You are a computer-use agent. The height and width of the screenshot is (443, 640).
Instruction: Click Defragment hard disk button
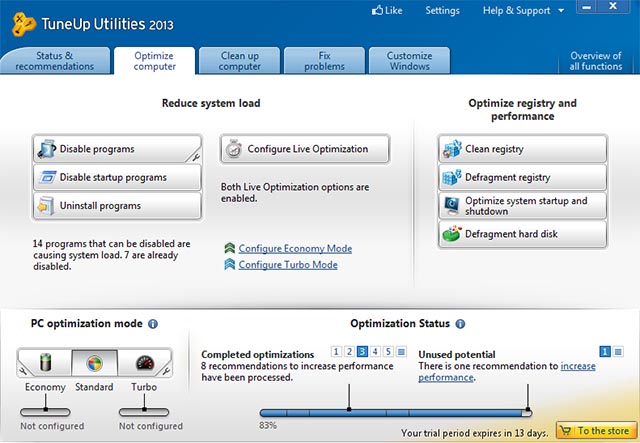(523, 234)
